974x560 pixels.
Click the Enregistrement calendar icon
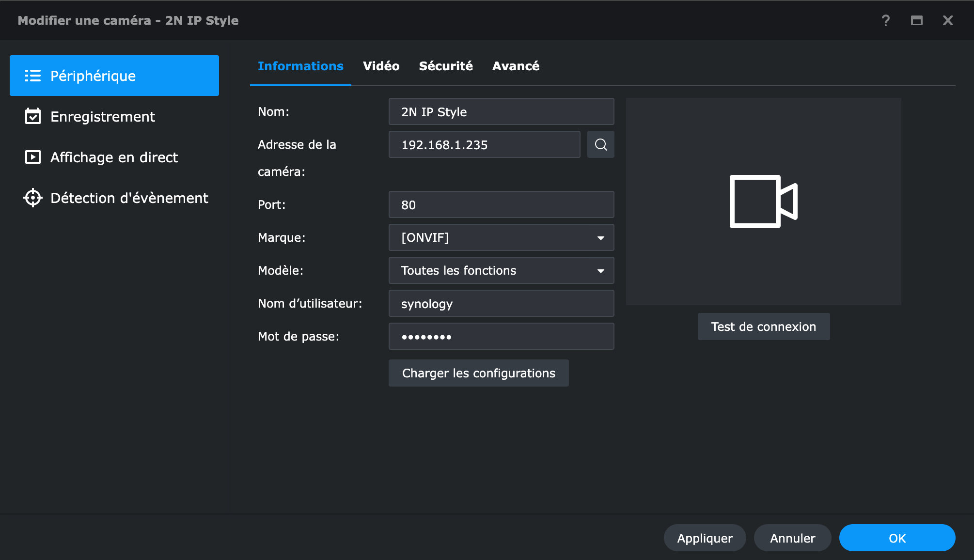tap(33, 116)
